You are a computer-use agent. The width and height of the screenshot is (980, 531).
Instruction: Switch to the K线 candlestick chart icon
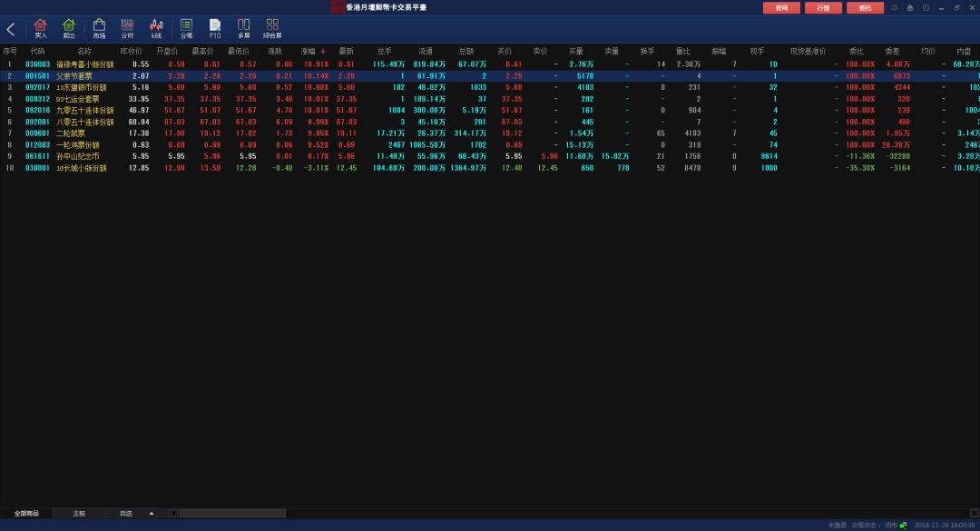coord(156,29)
